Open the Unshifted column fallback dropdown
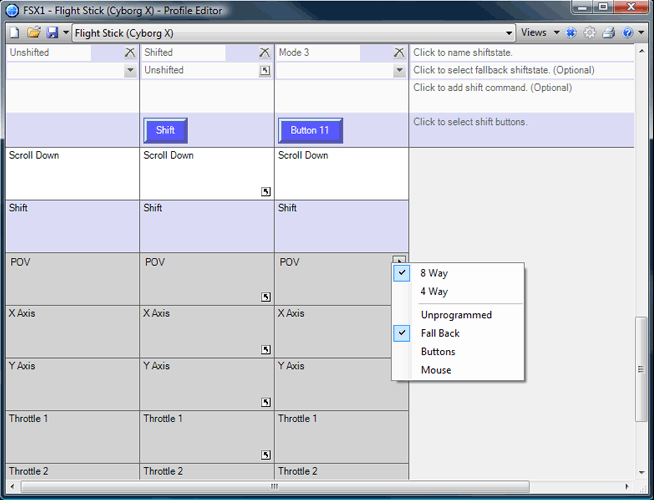Viewport: 654px width, 500px height. 130,70
